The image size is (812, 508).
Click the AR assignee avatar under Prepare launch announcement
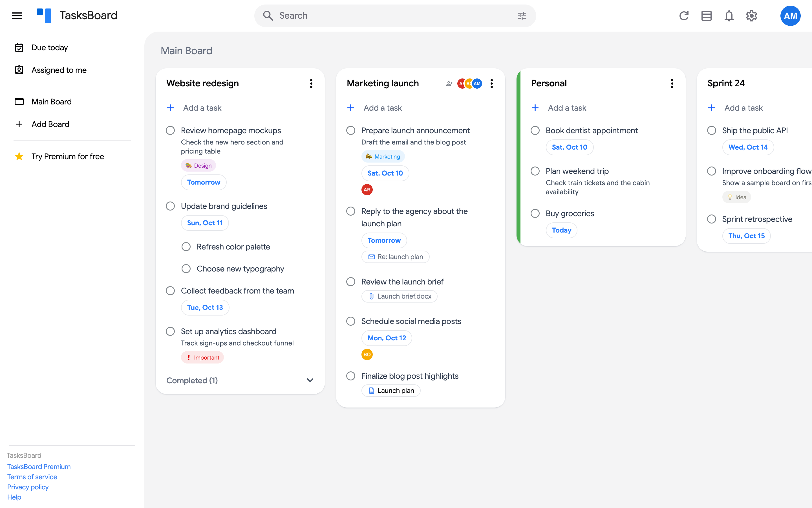click(x=367, y=189)
